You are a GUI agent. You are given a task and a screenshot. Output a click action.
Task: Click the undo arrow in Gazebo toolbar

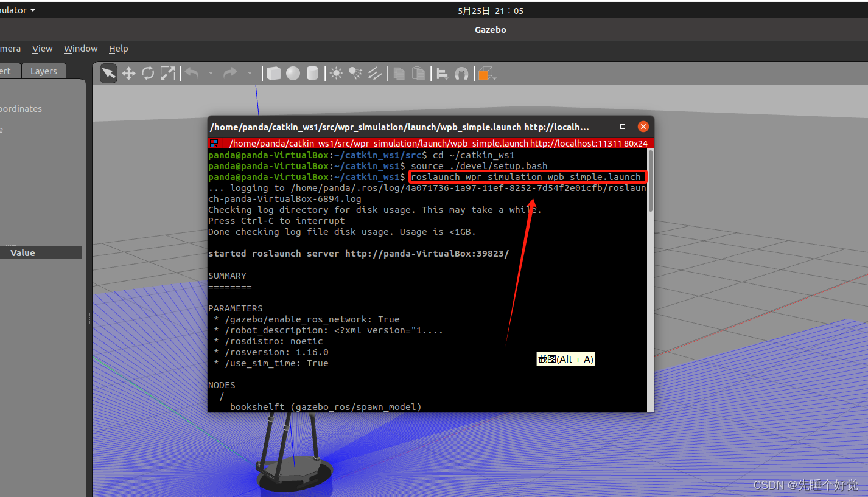click(192, 73)
